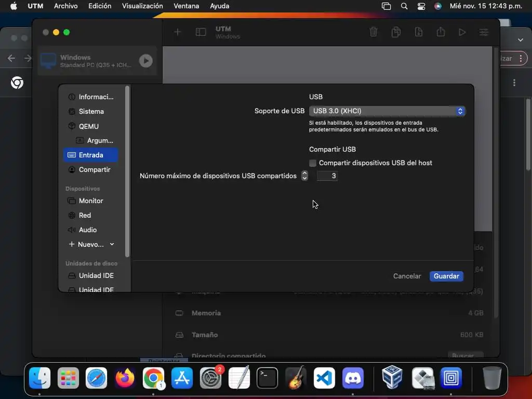Select the first Unidad IDE drive
The image size is (532, 399).
coord(90,276)
